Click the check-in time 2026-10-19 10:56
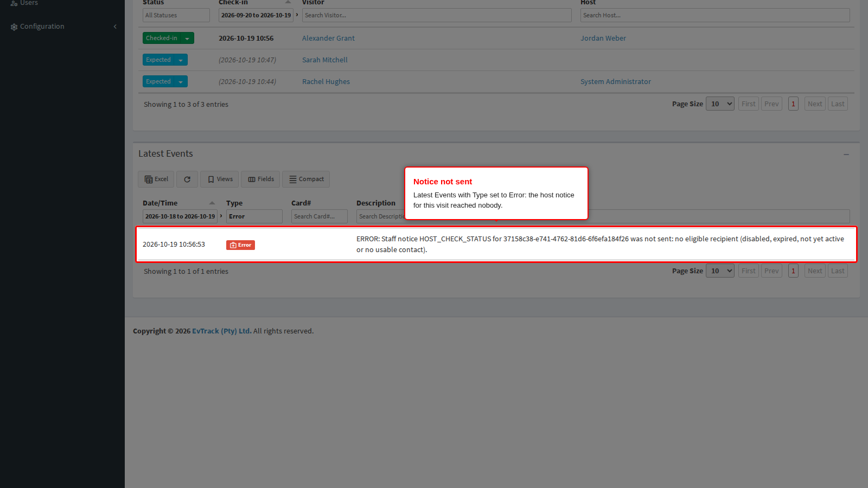The width and height of the screenshot is (868, 488). click(246, 38)
